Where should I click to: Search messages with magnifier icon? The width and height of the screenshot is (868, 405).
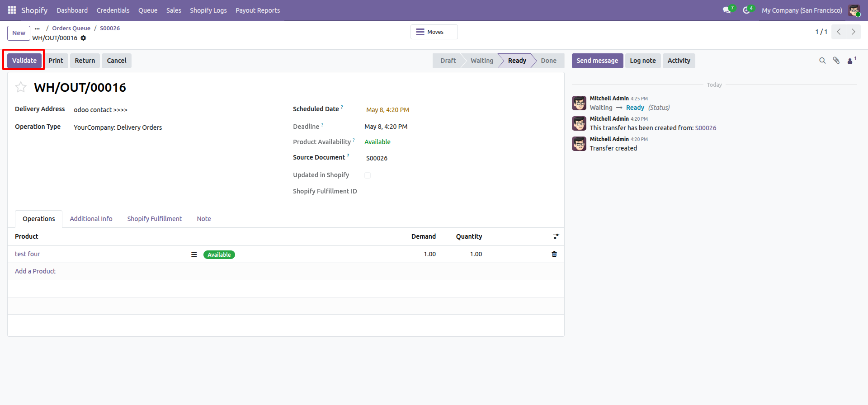[x=822, y=61]
